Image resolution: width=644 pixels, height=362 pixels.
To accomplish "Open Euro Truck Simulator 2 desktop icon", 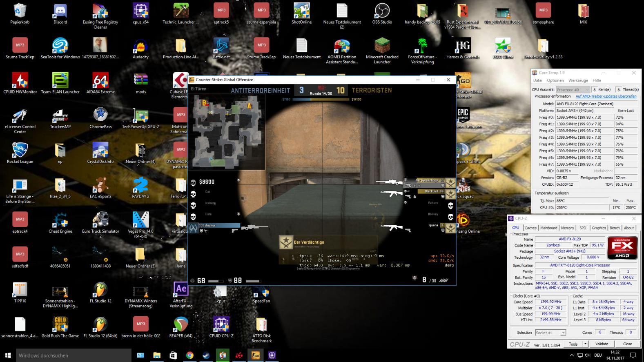I will (x=100, y=225).
